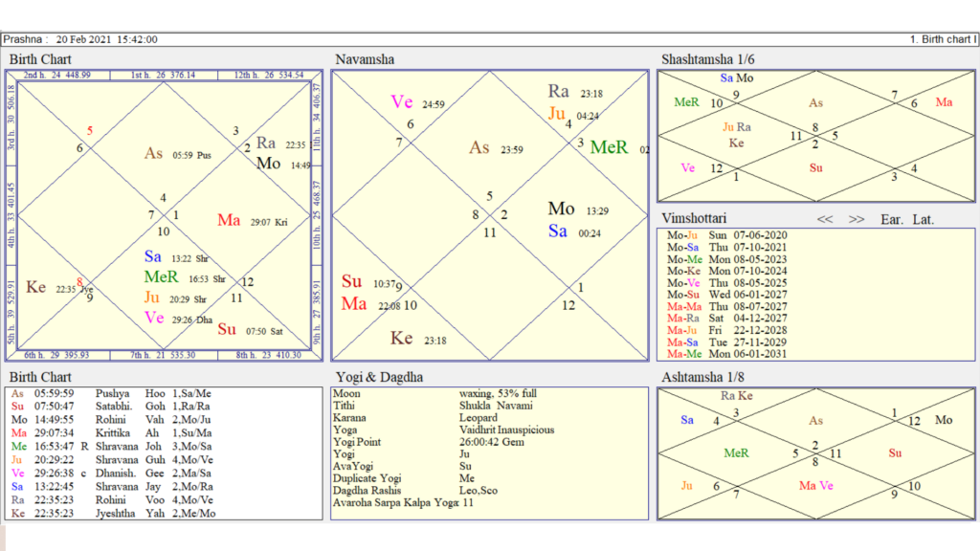The height and width of the screenshot is (551, 980).
Task: Click the Shashtamsha 1/6 title
Action: pos(707,59)
